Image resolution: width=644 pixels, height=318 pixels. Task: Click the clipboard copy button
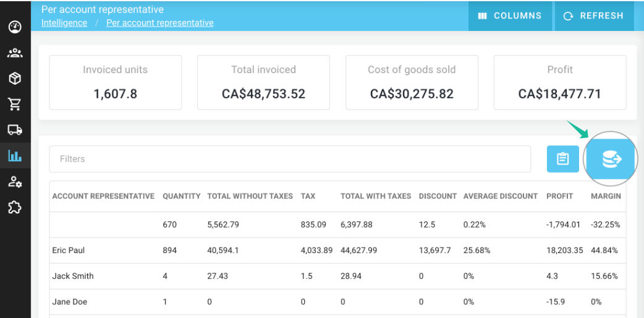tap(562, 159)
